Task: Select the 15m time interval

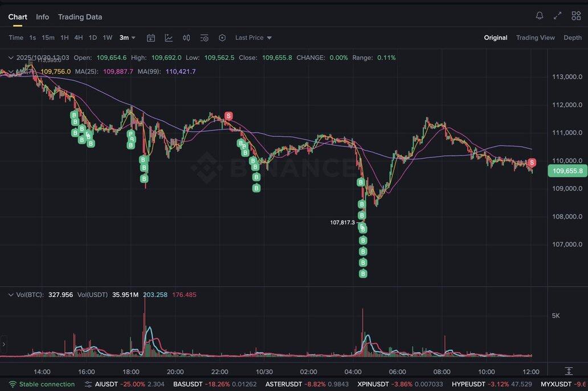Action: (48, 38)
